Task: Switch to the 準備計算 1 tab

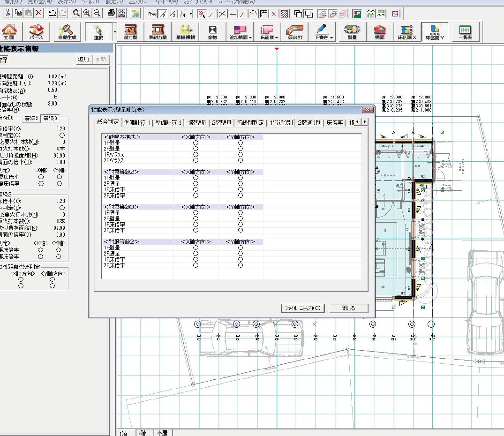Action: pos(137,123)
